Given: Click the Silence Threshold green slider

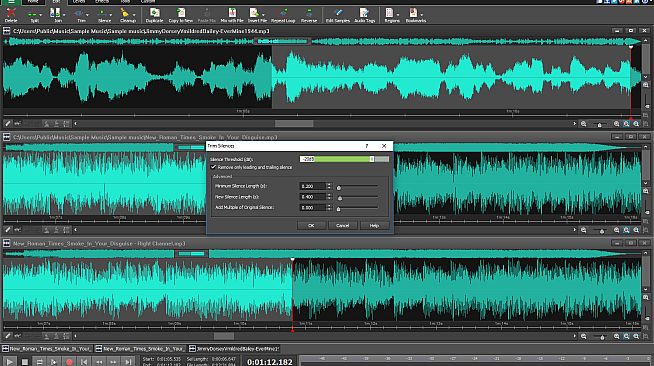Looking at the screenshot, I should (x=344, y=159).
